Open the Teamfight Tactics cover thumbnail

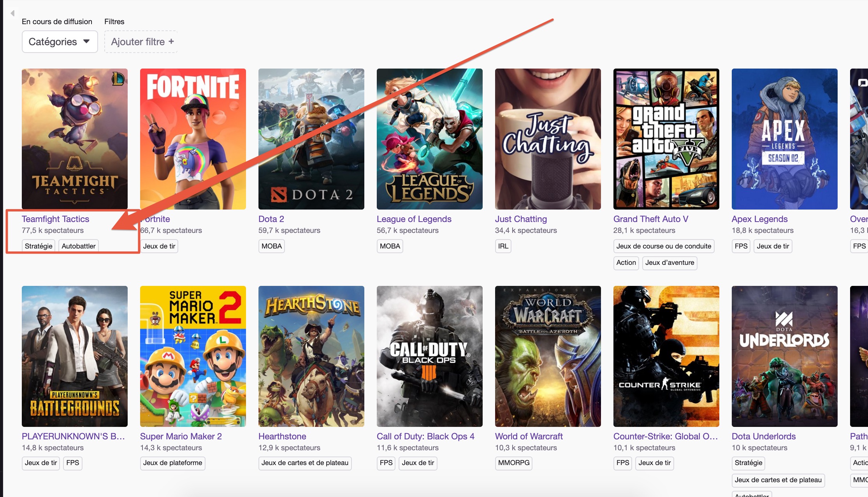tap(75, 139)
